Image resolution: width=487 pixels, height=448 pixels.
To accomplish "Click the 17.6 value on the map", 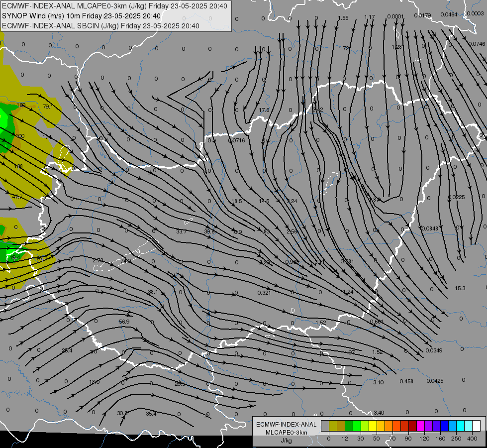I will [x=264, y=110].
